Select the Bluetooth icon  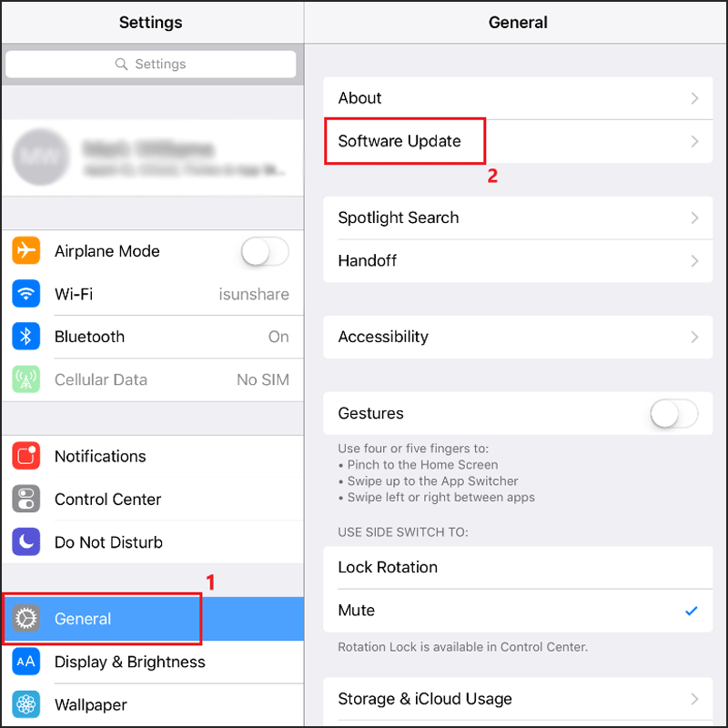[x=26, y=337]
